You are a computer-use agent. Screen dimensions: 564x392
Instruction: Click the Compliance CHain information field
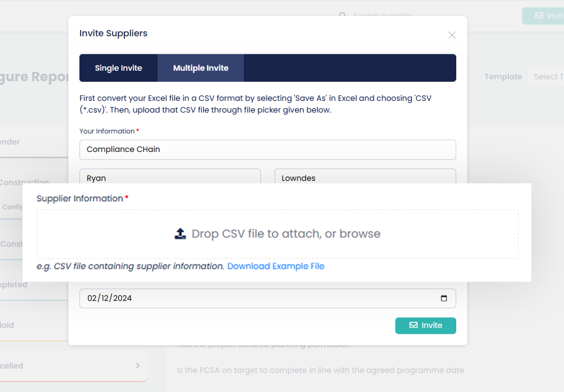point(268,150)
